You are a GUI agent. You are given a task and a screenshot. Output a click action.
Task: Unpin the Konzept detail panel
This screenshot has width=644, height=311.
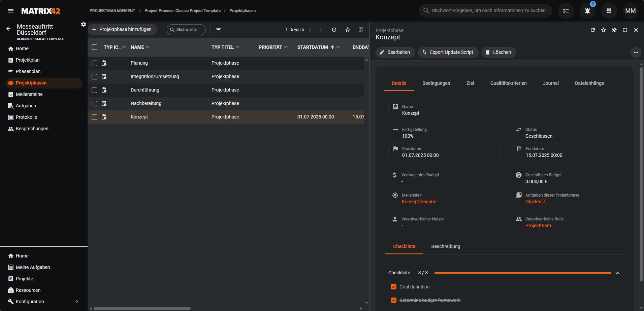614,30
